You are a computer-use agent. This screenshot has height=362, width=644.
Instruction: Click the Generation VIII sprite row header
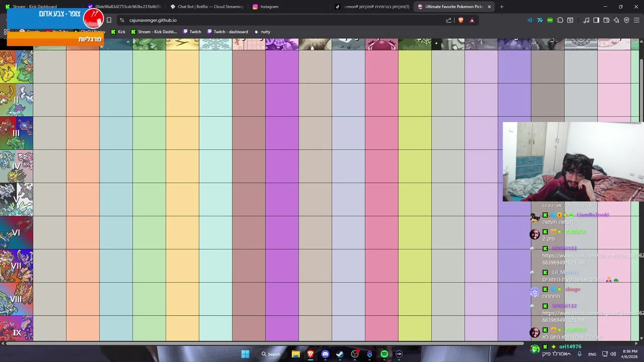tap(17, 299)
